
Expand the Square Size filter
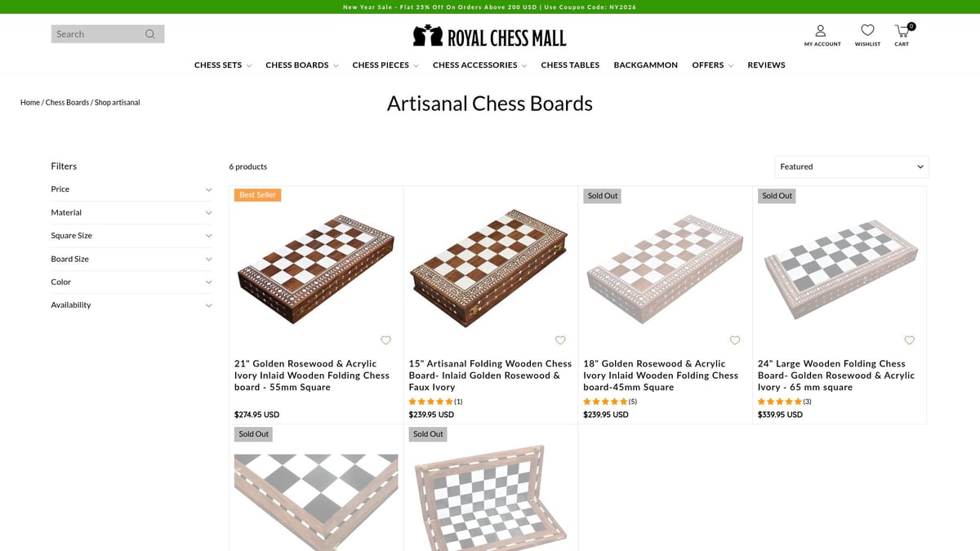(x=131, y=235)
